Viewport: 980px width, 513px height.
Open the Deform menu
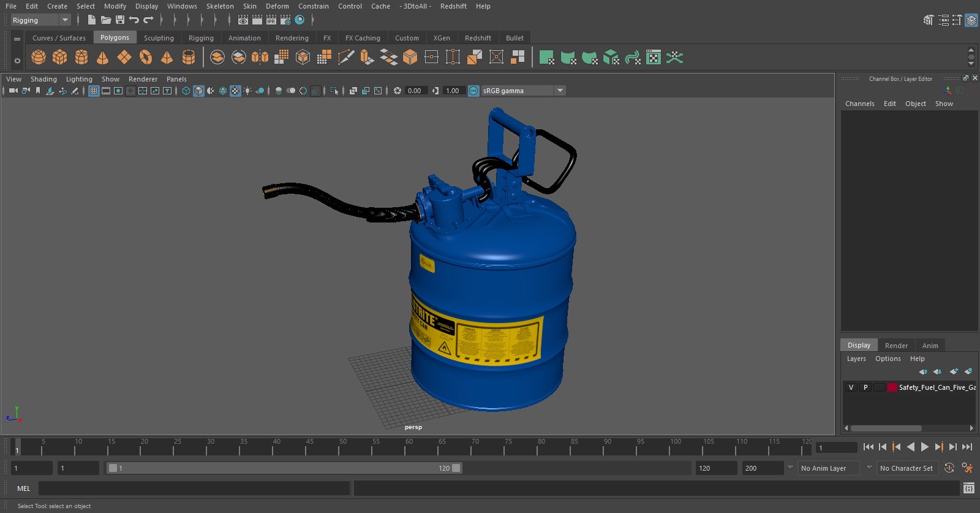[x=277, y=6]
